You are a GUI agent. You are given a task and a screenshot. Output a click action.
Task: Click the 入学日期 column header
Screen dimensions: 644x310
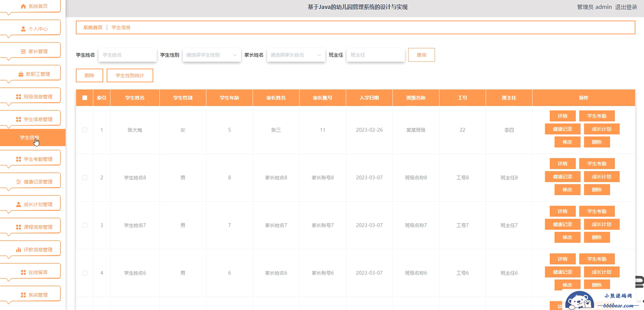tap(369, 98)
